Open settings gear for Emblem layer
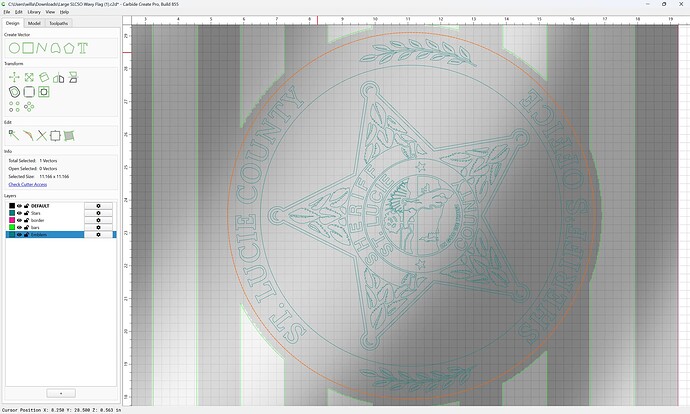The height and width of the screenshot is (414, 690). point(98,234)
